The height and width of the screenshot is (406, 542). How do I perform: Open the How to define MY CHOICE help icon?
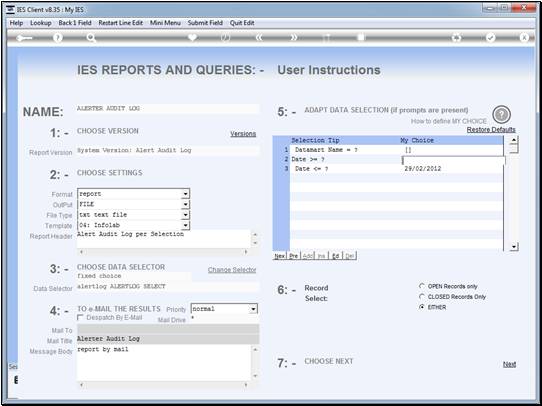[x=502, y=115]
